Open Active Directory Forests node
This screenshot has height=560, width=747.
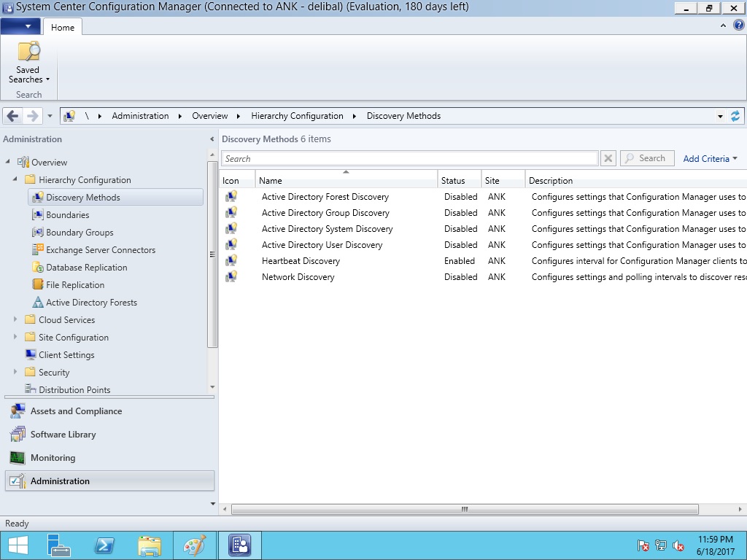(x=91, y=303)
